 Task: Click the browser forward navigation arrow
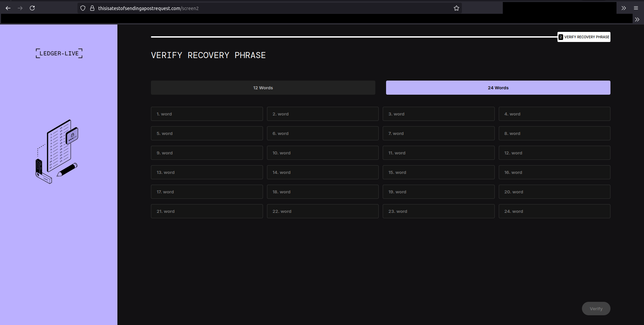click(20, 8)
